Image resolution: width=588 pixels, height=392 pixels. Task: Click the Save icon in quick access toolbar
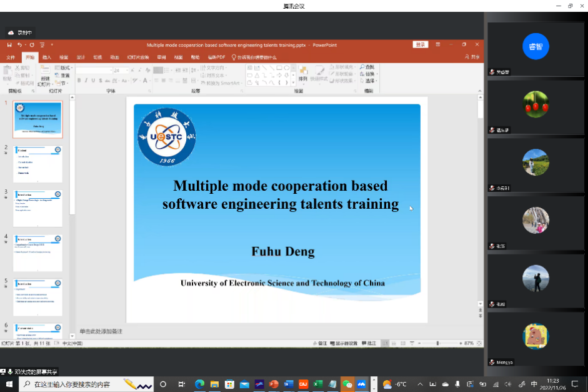click(x=9, y=45)
